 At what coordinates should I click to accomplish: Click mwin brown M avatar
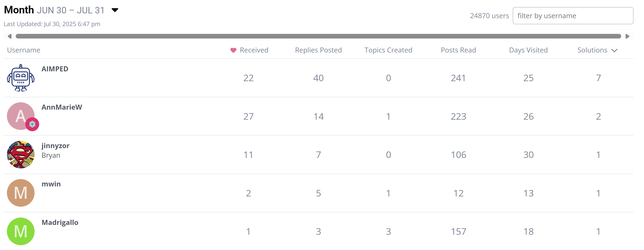click(x=21, y=193)
